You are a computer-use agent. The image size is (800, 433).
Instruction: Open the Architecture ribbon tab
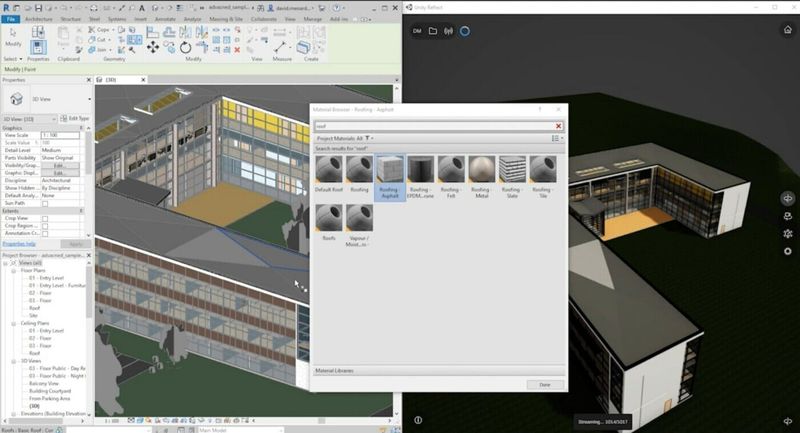tap(39, 19)
